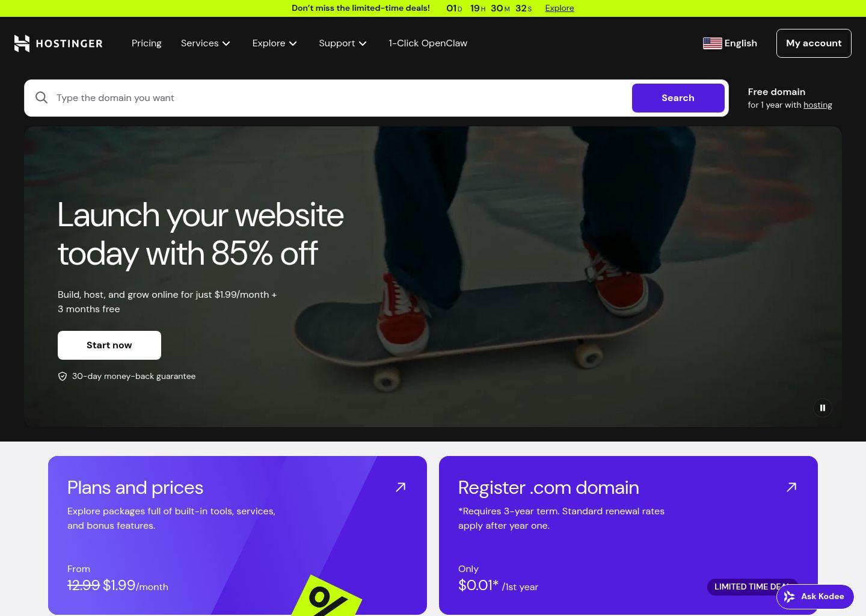Follow the Explore link in the deals banner
866x616 pixels.
point(559,8)
